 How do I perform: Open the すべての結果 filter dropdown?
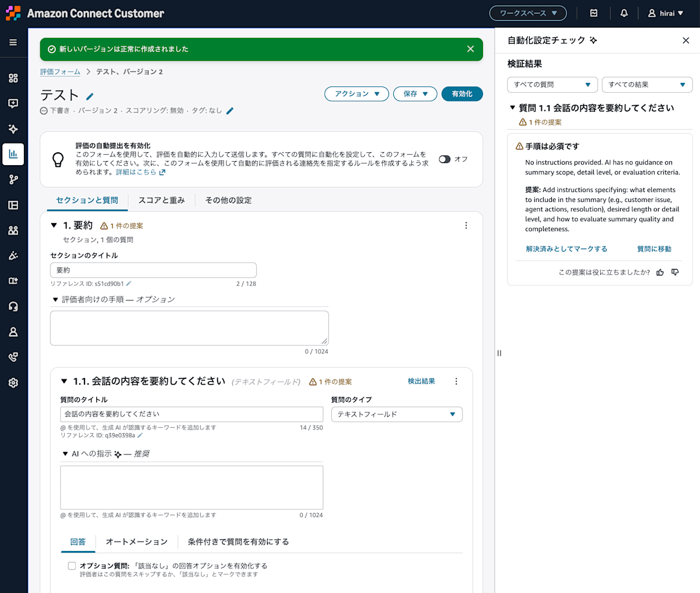[647, 85]
